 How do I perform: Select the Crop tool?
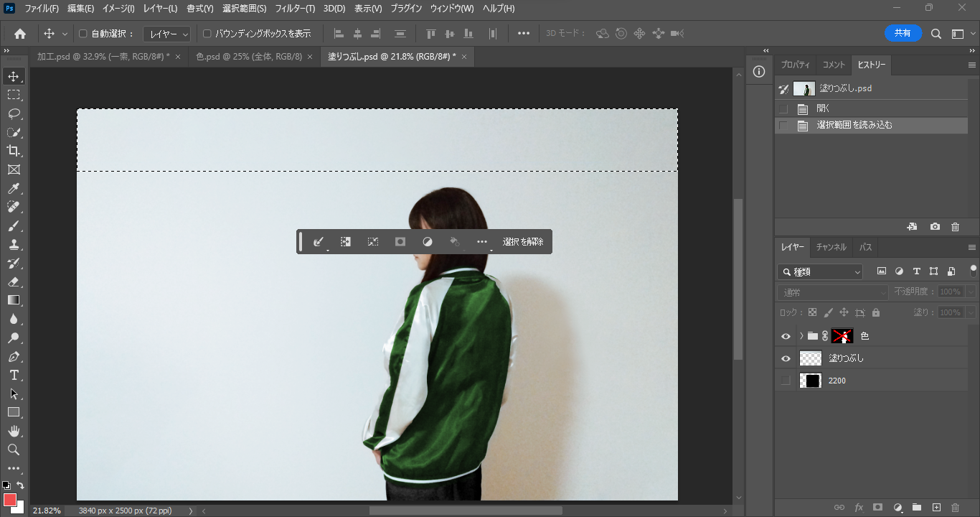tap(14, 151)
